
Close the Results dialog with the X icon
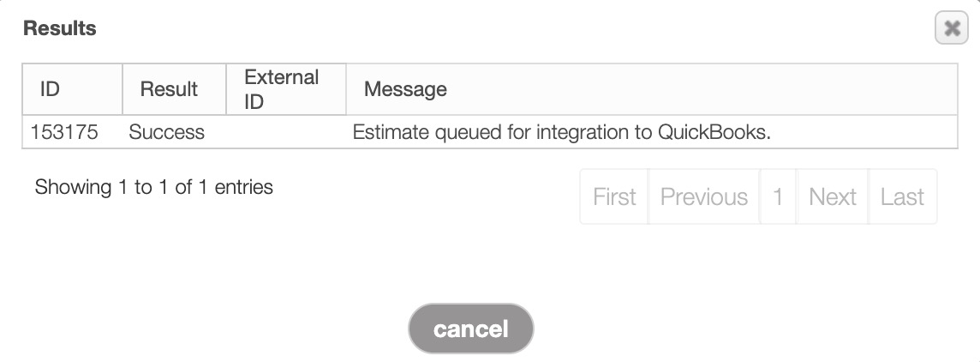(951, 29)
